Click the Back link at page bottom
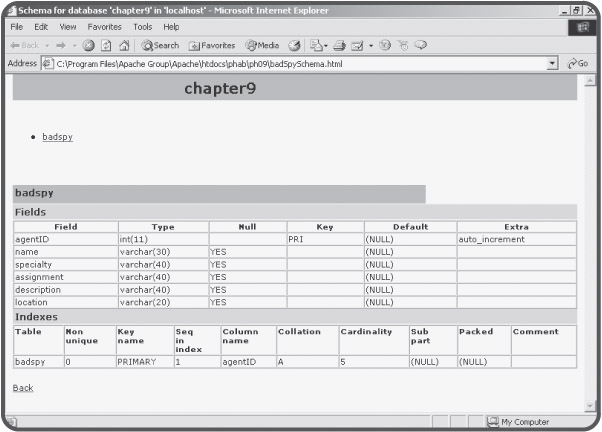Image resolution: width=602 pixels, height=432 pixels. pos(22,387)
